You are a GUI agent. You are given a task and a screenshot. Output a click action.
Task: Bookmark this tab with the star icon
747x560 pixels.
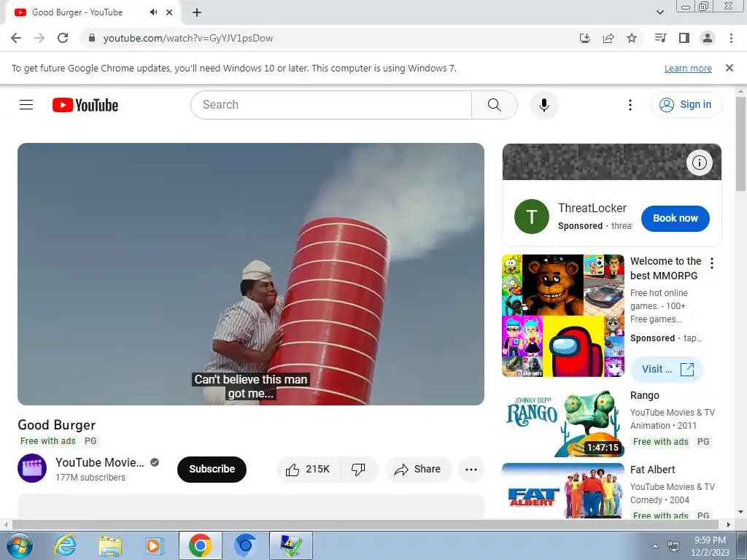[632, 38]
